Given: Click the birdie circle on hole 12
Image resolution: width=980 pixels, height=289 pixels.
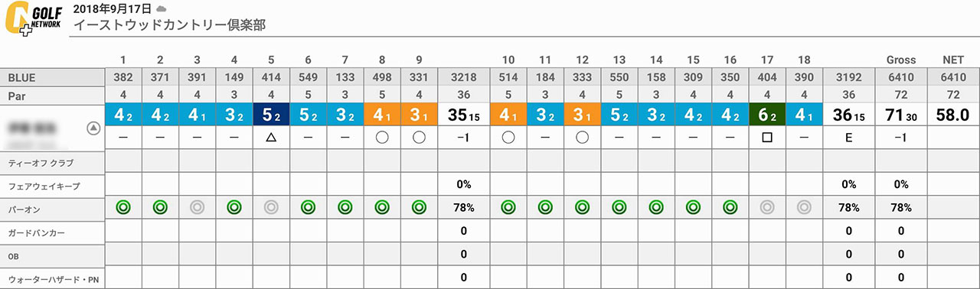Looking at the screenshot, I should [x=582, y=140].
